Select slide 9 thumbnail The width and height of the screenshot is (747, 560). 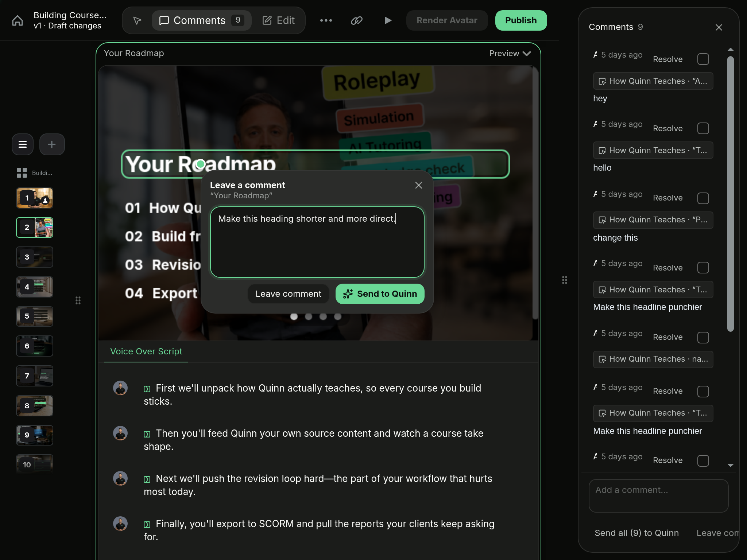click(35, 435)
